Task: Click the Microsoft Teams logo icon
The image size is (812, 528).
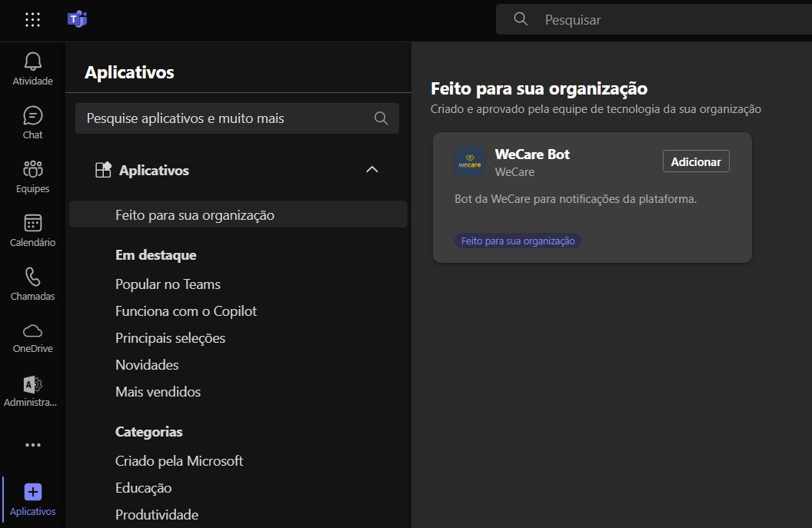Action: (x=77, y=20)
